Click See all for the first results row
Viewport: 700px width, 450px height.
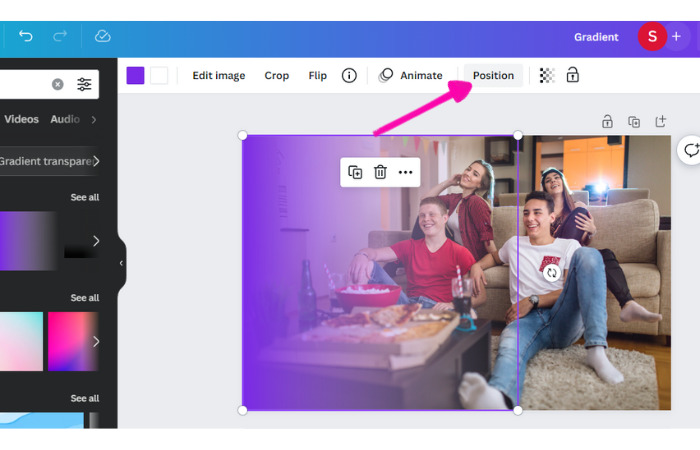coord(84,197)
